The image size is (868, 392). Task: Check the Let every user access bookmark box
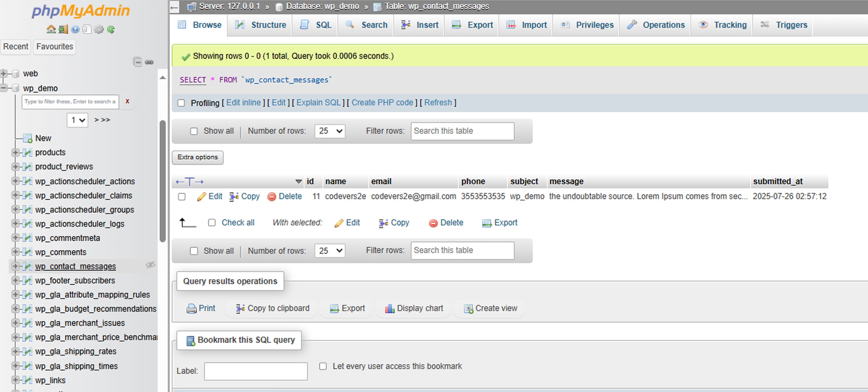[323, 366]
